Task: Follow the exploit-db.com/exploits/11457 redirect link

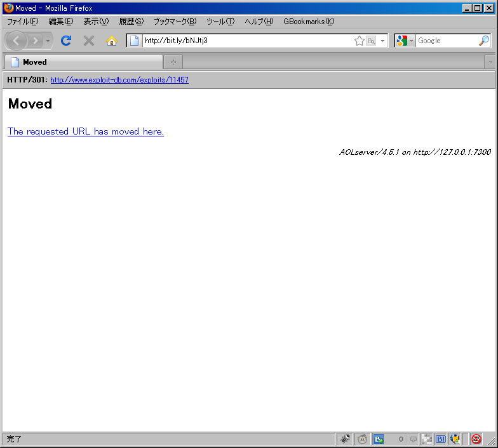Action: pos(119,80)
